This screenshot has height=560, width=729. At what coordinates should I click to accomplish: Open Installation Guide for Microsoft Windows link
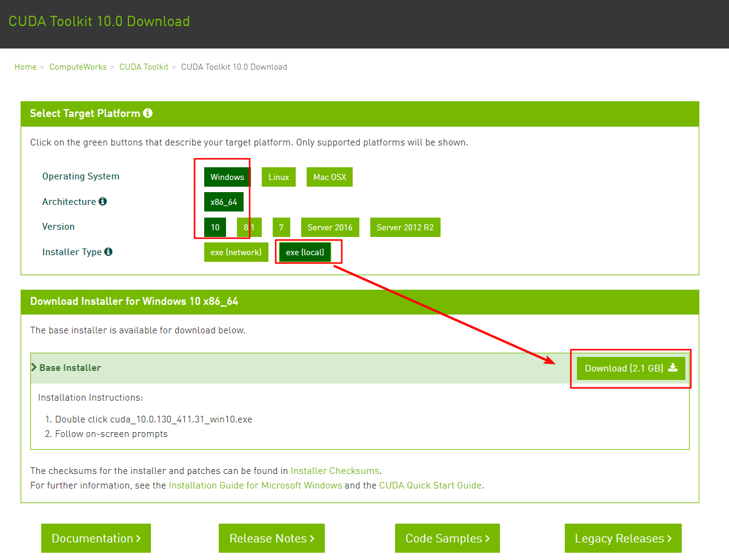[255, 485]
